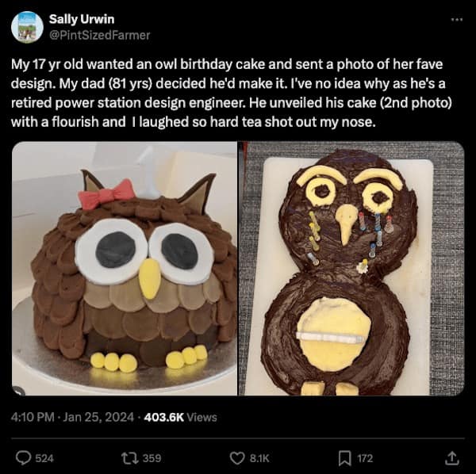Enlarge the right homemade owl cake photo
Image resolution: width=476 pixels, height=474 pixels.
(x=351, y=268)
